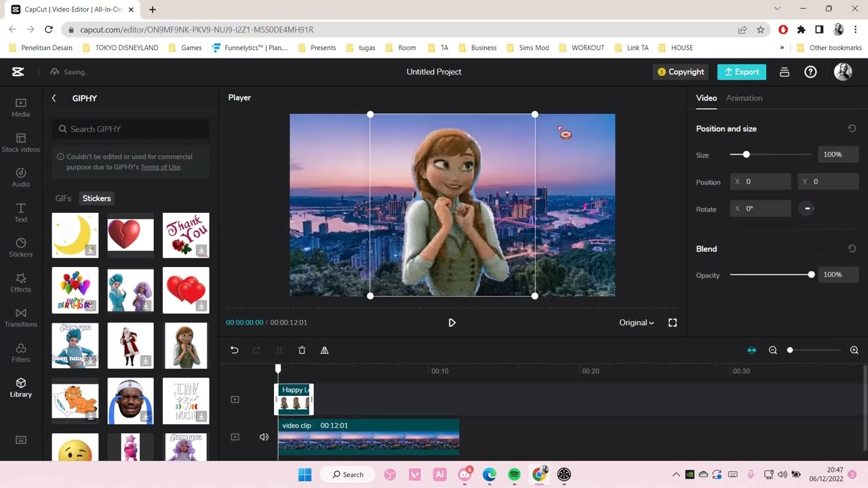The height and width of the screenshot is (488, 868).
Task: Click the Windows Start button
Action: point(304,474)
